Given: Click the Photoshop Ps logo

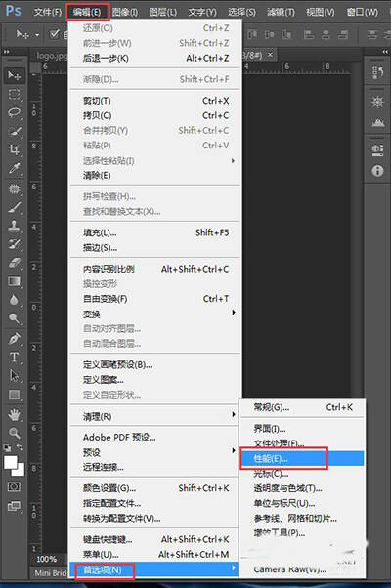Looking at the screenshot, I should [x=14, y=11].
